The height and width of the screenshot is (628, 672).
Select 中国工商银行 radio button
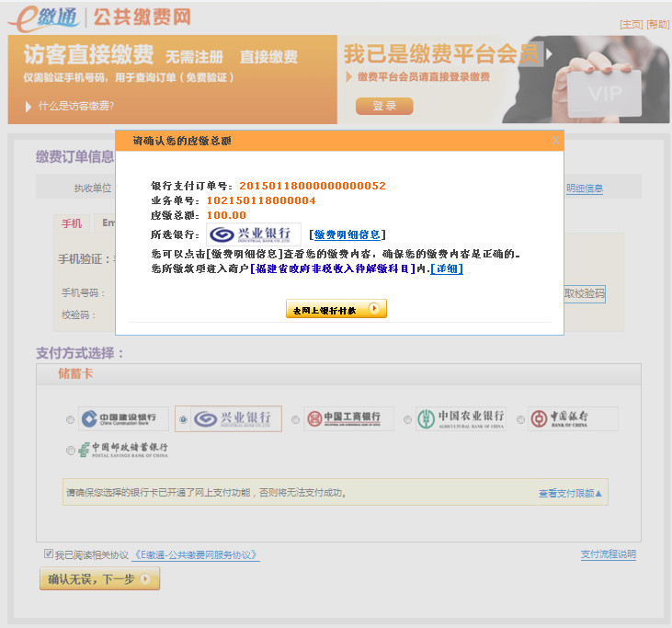tap(295, 419)
